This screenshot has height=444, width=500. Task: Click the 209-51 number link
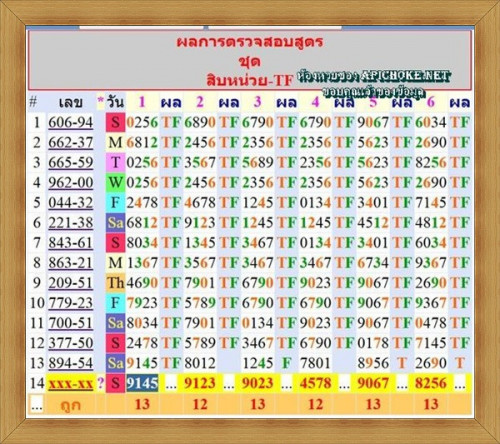point(71,283)
